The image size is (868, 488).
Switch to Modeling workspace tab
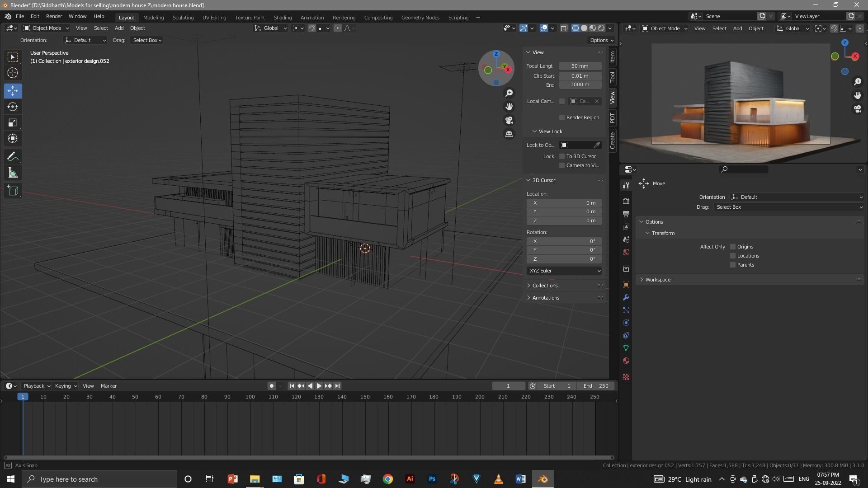[153, 18]
